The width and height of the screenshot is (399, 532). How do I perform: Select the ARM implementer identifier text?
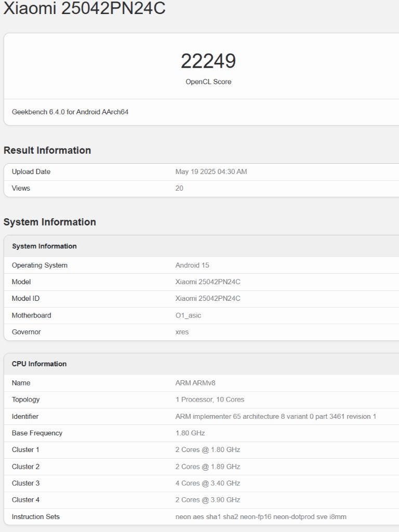click(276, 417)
